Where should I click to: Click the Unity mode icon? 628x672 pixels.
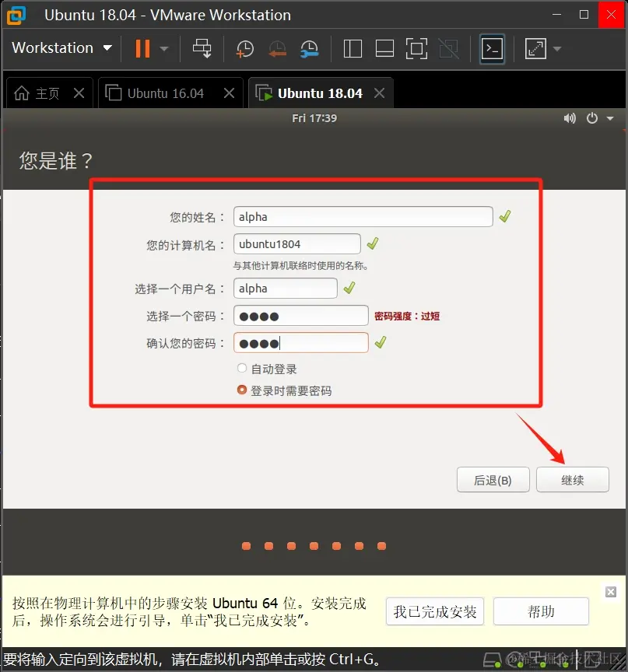[x=449, y=48]
